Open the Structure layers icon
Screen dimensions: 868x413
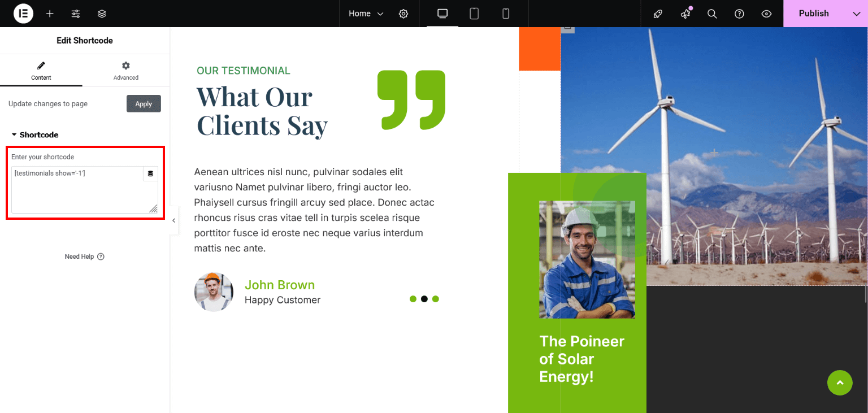(102, 14)
